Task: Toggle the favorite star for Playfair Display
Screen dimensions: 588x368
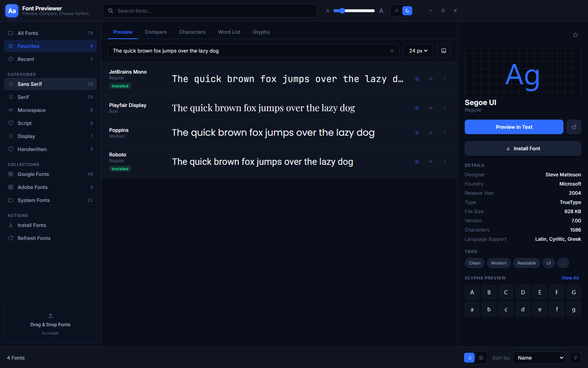Action: pyautogui.click(x=417, y=108)
